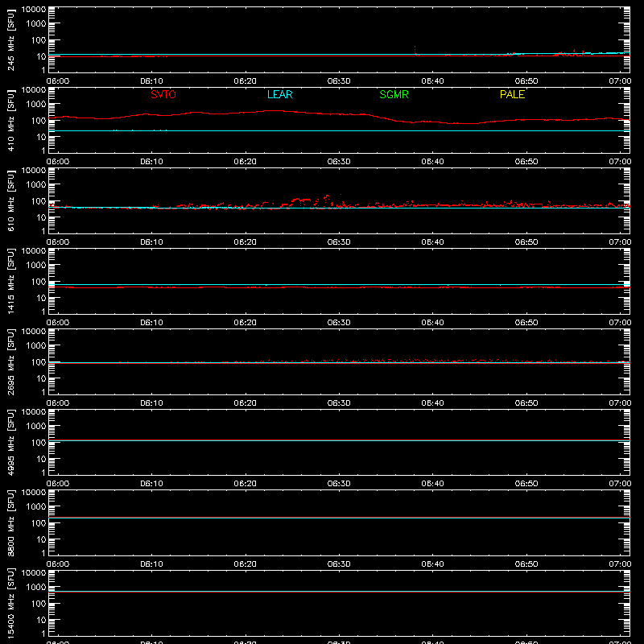Click the green SGMR station label
644x644 pixels.
click(394, 94)
